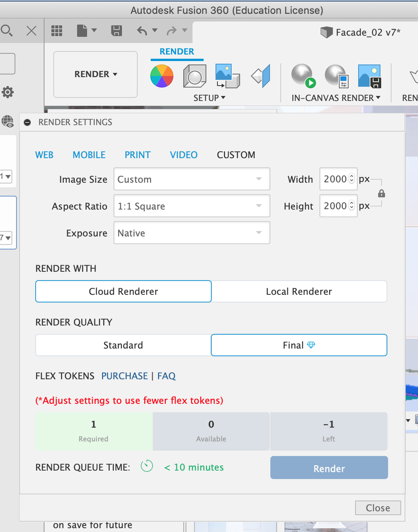Screen dimensions: 418x532
Task: Collapse the Render Settings dialog
Action: (x=27, y=122)
